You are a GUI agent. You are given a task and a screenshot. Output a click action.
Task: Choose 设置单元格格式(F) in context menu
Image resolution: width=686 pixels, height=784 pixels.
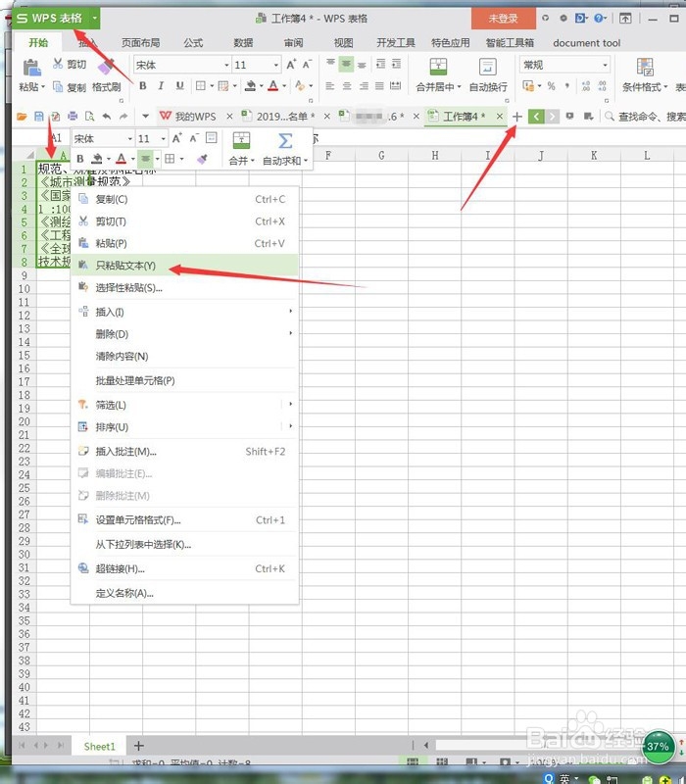point(185,520)
